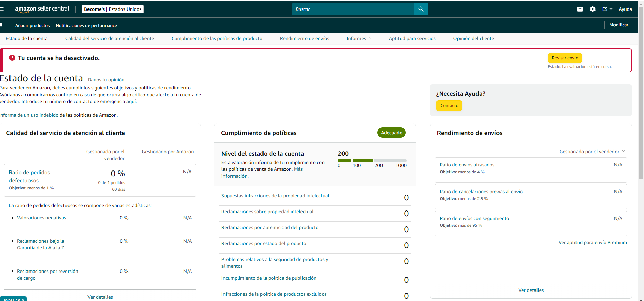Expand the Informes menu
Screen dimensions: 644x301
359,38
